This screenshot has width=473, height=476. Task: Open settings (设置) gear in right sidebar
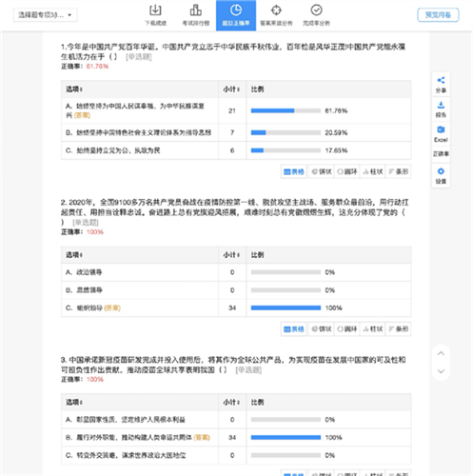click(x=441, y=176)
